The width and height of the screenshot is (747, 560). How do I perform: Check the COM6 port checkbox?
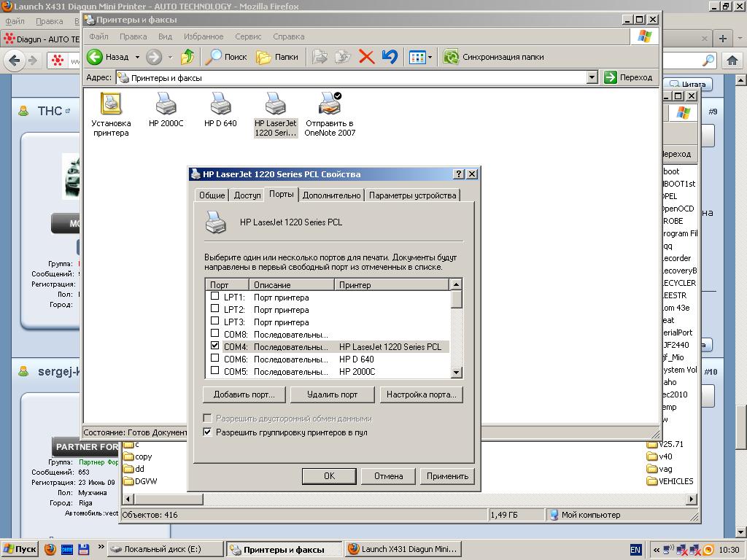[215, 358]
